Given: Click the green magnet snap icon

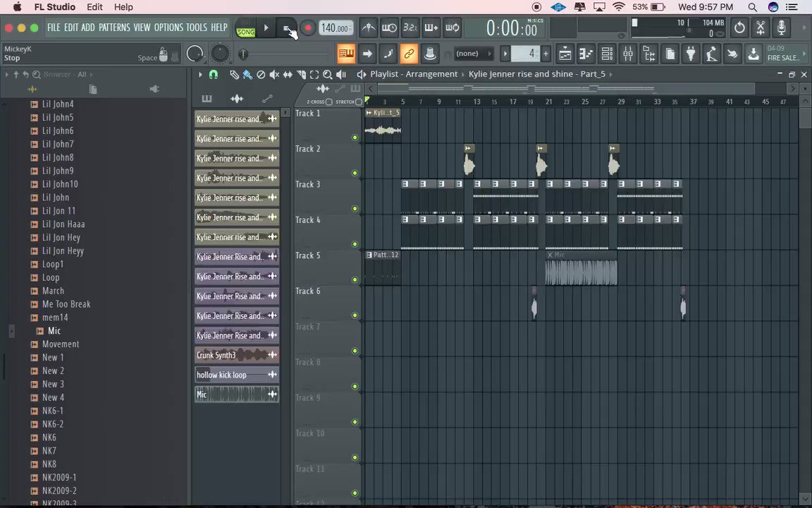Looking at the screenshot, I should pyautogui.click(x=214, y=75).
